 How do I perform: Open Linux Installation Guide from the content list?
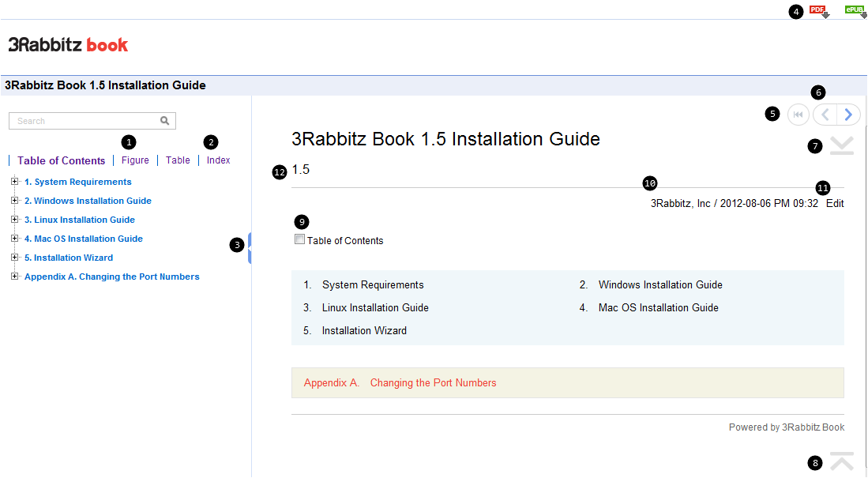[x=375, y=307]
